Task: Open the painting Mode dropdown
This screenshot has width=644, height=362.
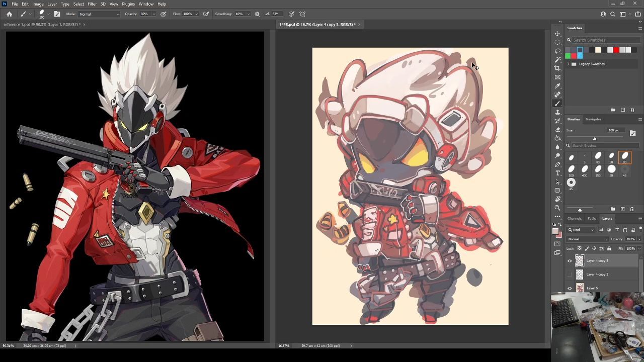Action: (x=99, y=14)
